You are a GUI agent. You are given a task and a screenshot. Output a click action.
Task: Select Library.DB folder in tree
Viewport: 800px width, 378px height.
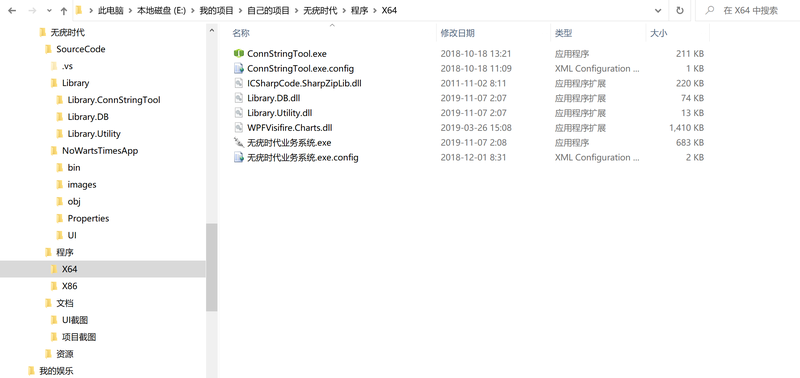pyautogui.click(x=88, y=117)
